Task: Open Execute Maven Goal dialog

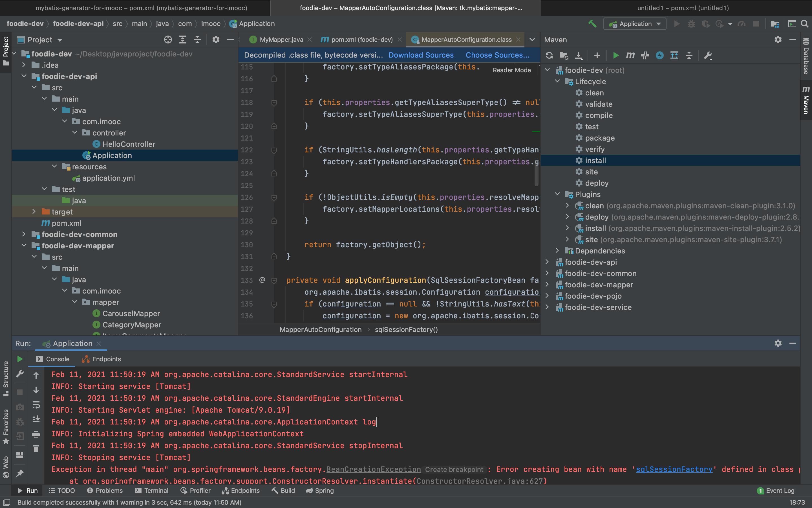Action: 630,55
